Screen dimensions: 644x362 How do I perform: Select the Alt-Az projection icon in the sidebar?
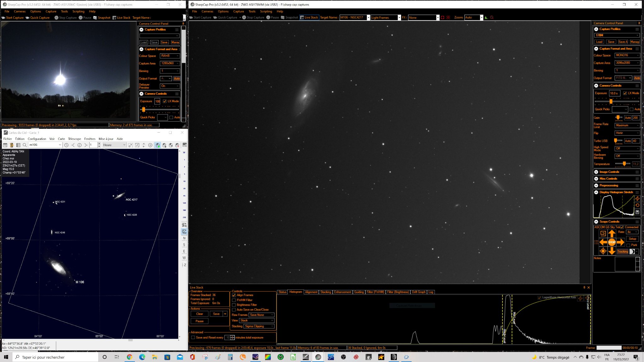coord(184,232)
